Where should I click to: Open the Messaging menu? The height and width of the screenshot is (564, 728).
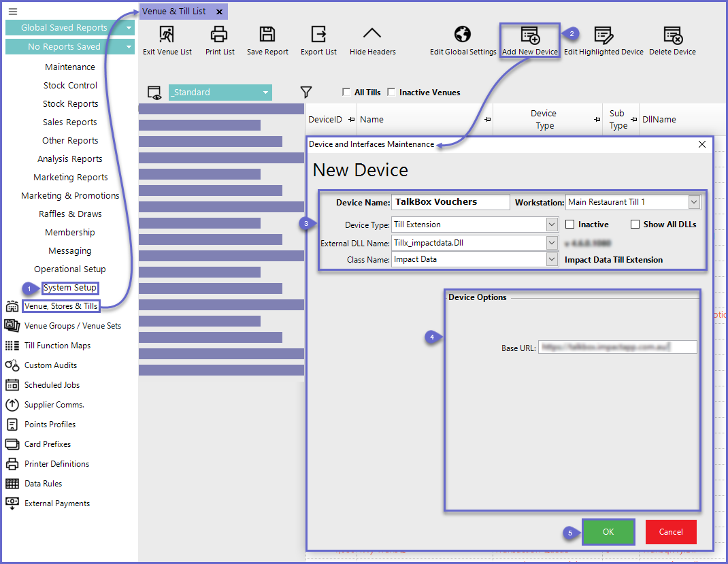click(x=70, y=251)
